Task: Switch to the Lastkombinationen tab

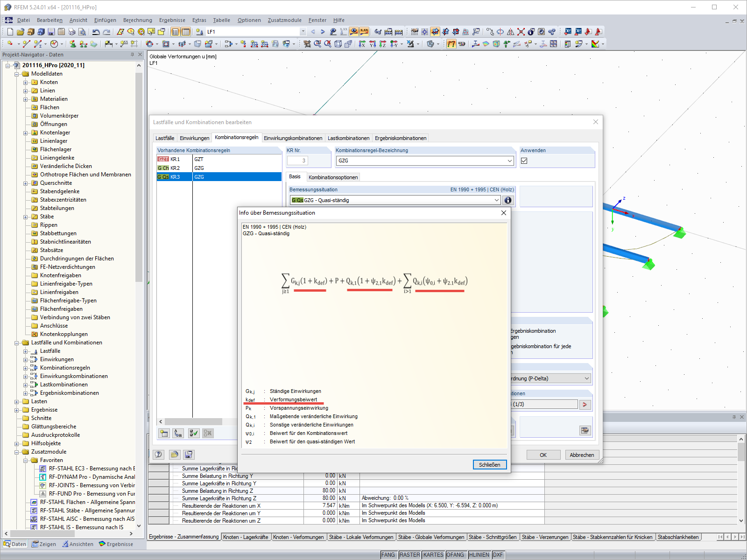Action: point(348,138)
